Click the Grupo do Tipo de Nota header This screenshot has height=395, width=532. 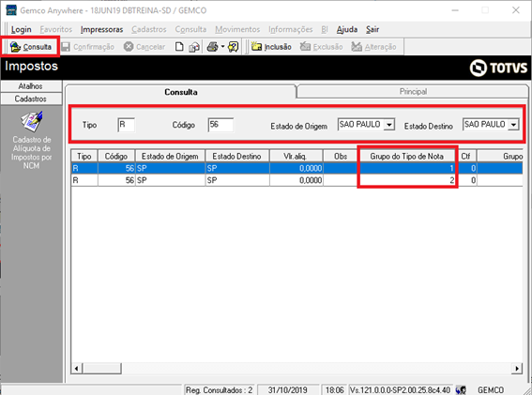(x=407, y=156)
